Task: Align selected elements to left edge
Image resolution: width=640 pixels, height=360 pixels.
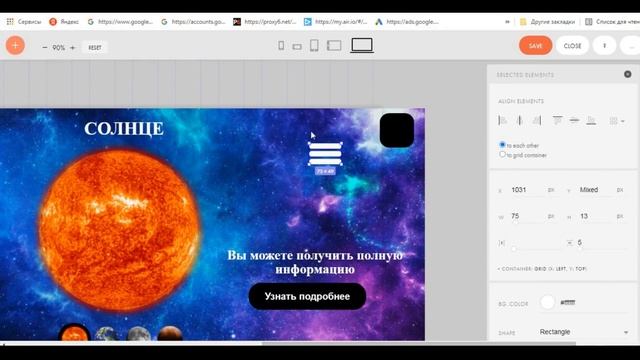Action: (503, 120)
